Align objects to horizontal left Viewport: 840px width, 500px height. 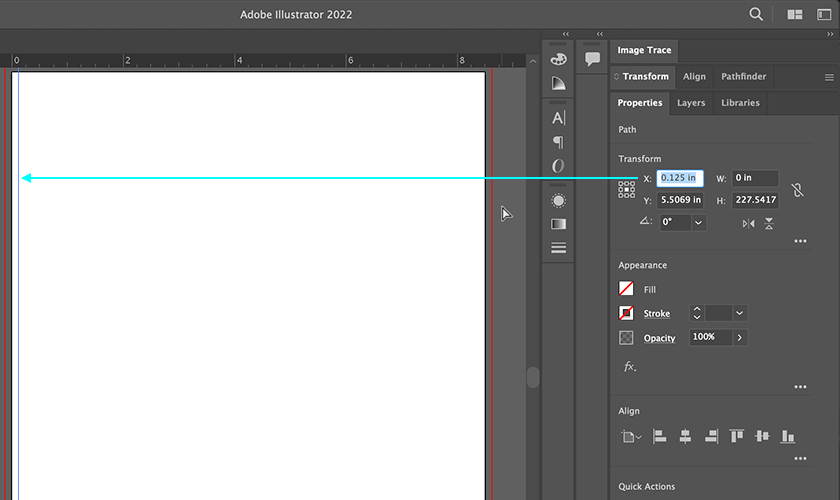659,436
